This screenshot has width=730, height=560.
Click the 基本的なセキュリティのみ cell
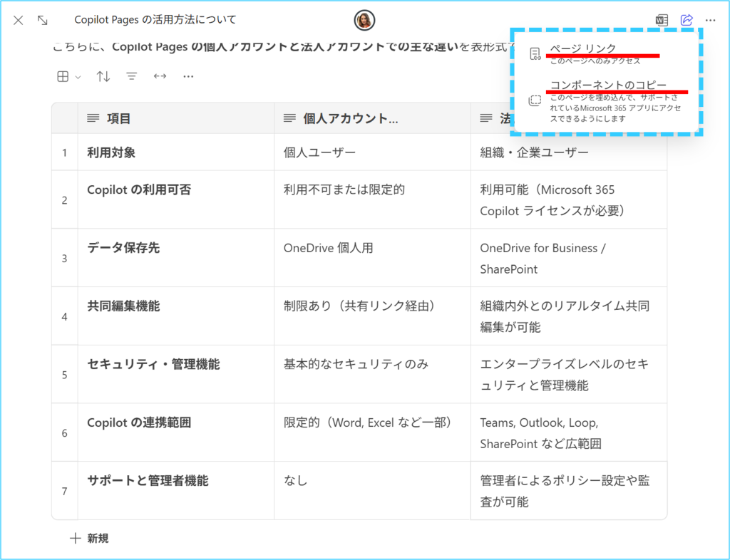[x=372, y=375]
